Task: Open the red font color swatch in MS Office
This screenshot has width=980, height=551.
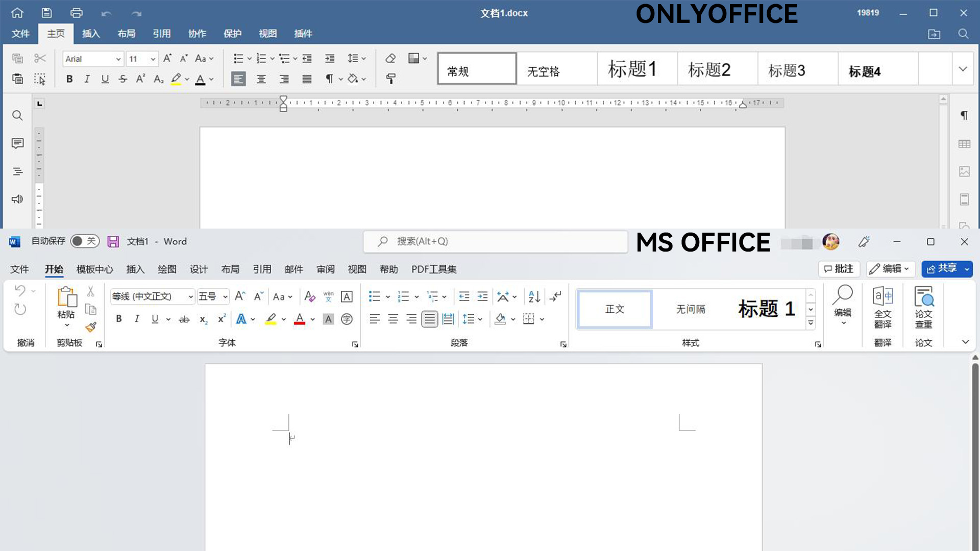Action: (300, 319)
